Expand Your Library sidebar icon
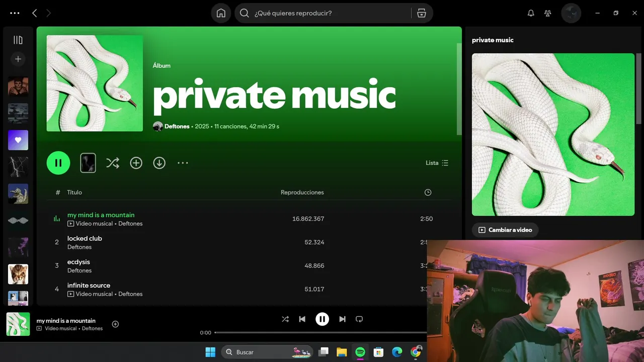 pos(18,40)
